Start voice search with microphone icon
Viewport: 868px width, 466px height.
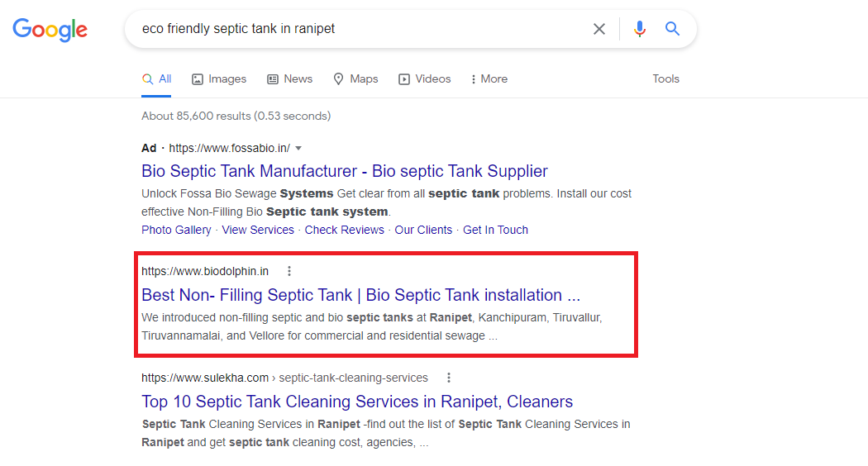click(x=639, y=29)
